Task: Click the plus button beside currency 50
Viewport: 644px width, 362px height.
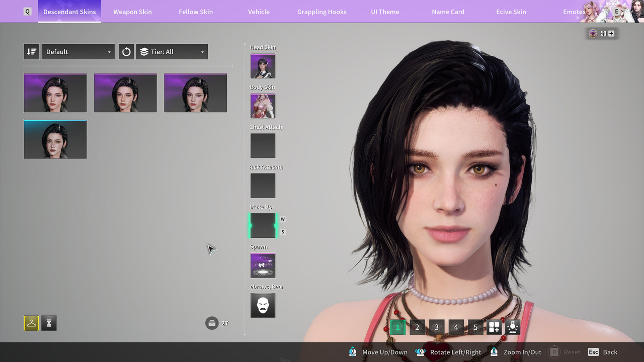Action: 611,34
